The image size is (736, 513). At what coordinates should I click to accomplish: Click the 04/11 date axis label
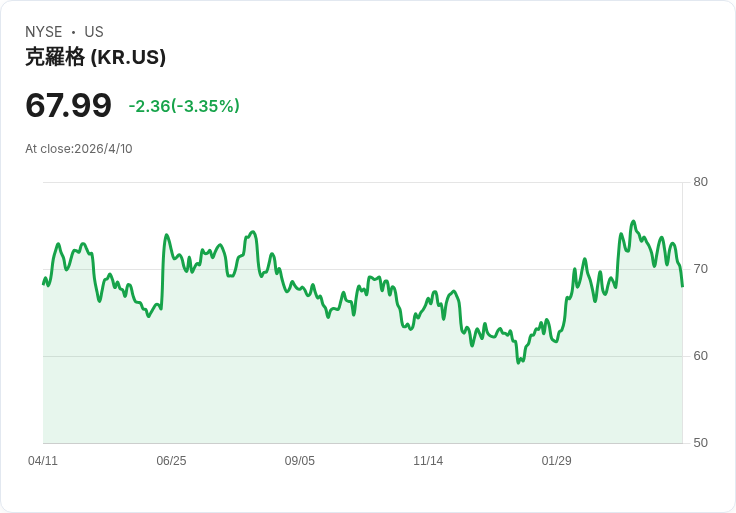coord(43,461)
